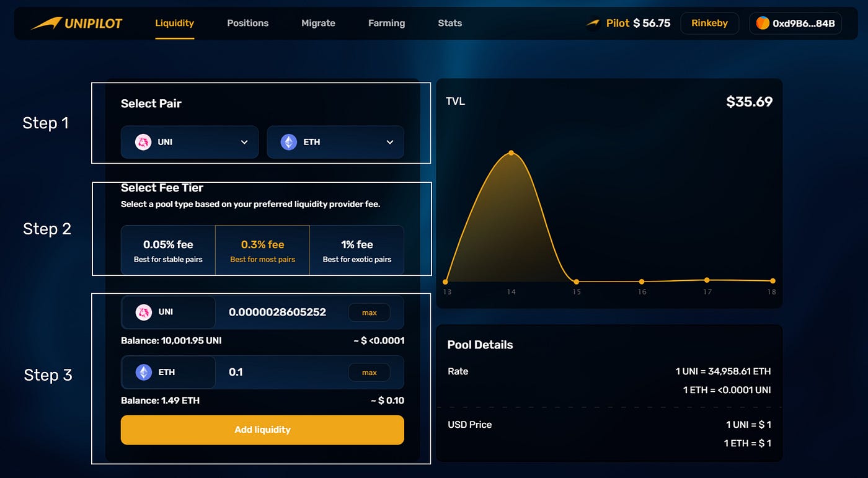View the Stats tab

(449, 23)
